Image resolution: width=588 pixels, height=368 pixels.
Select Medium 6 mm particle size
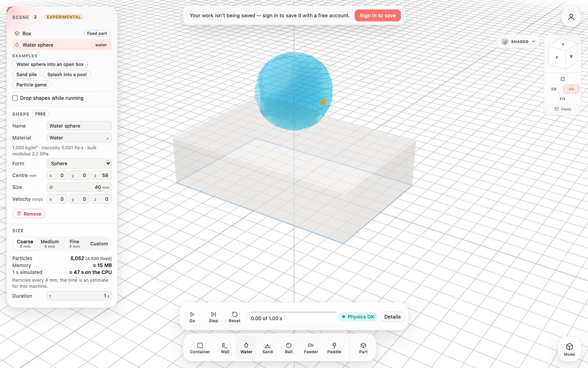click(x=50, y=244)
